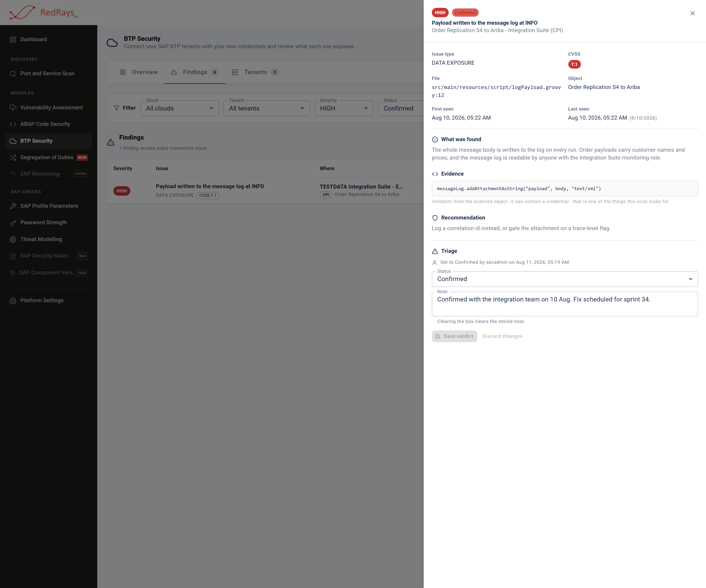Click the Confirmed status badge in panel header
706x588 pixels.
(465, 13)
